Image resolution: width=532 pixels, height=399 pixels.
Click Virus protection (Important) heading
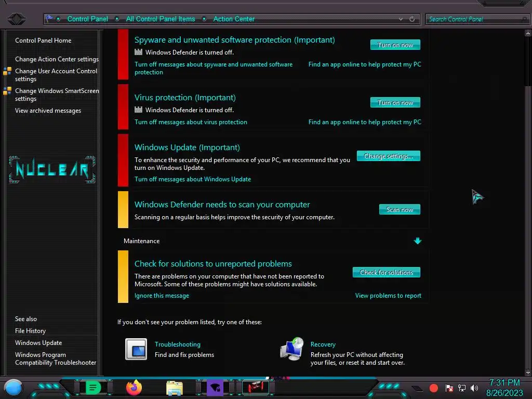pyautogui.click(x=185, y=98)
